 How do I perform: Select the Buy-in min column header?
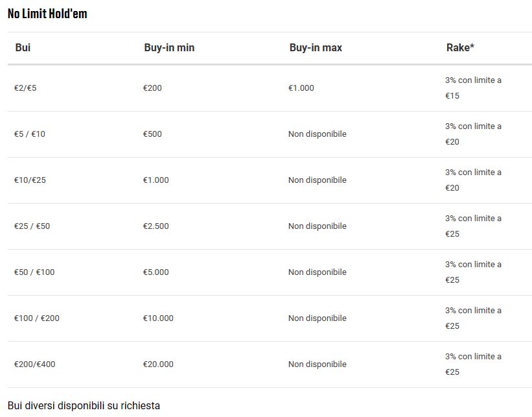coord(169,47)
